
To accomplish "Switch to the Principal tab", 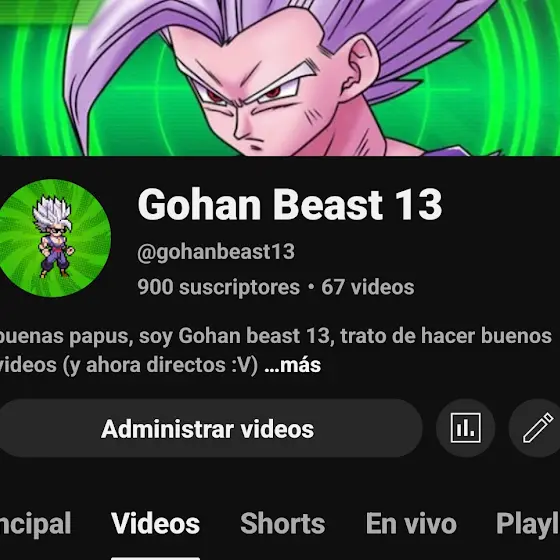I will [x=35, y=524].
